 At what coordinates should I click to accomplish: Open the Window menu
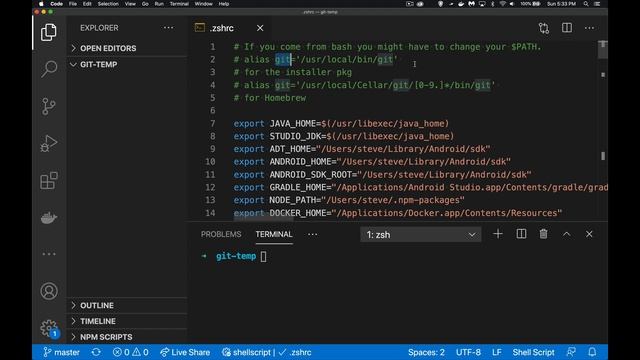pyautogui.click(x=203, y=4)
